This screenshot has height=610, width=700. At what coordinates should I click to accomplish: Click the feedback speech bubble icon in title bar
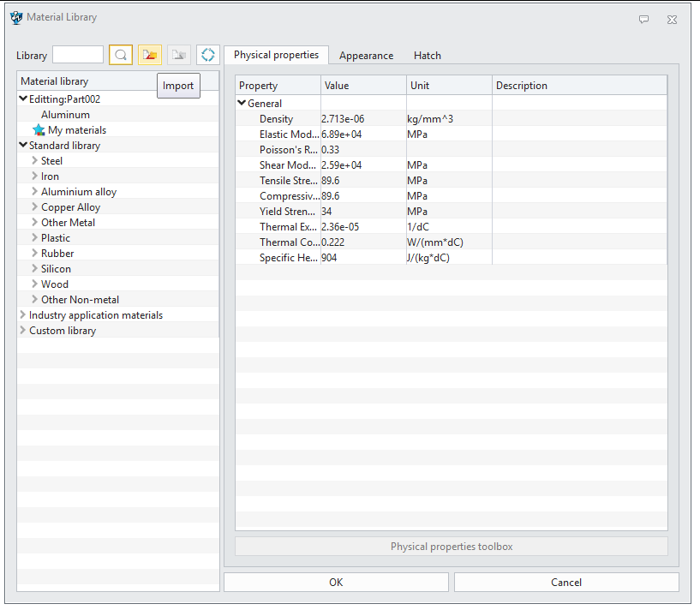(644, 18)
